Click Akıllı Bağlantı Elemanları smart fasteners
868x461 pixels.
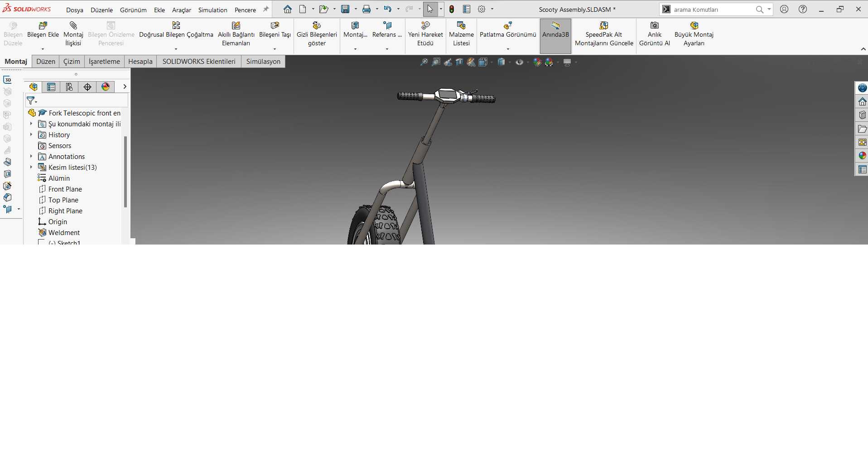click(x=236, y=34)
